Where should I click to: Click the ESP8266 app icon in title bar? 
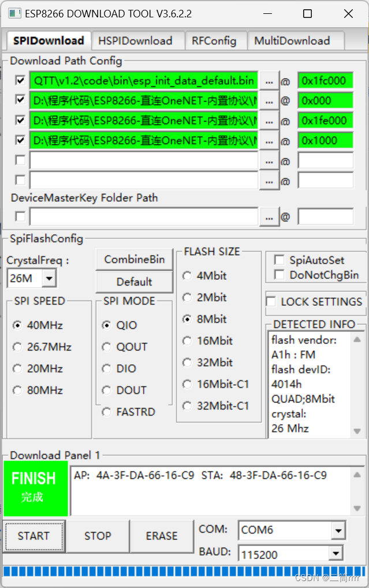coord(14,14)
